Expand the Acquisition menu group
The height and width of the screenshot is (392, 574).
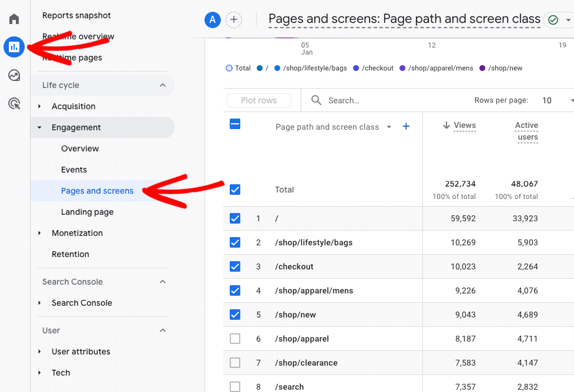click(x=40, y=106)
